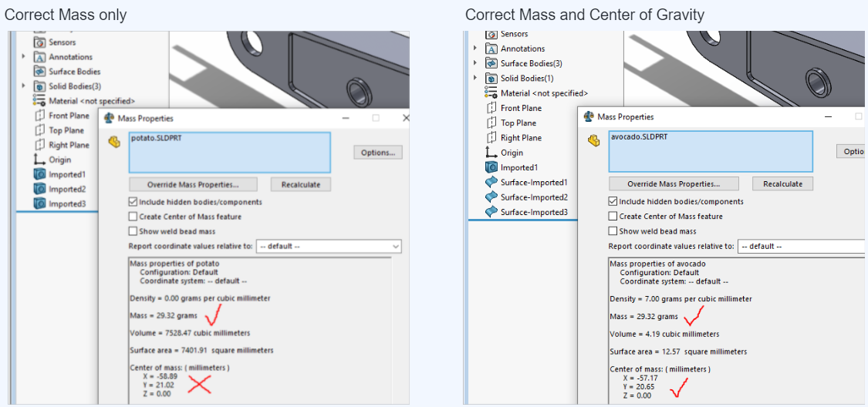Screen dimensions: 868x407
Task: Click part icon beside avocado.SLDPRT selection box
Action: [x=594, y=142]
